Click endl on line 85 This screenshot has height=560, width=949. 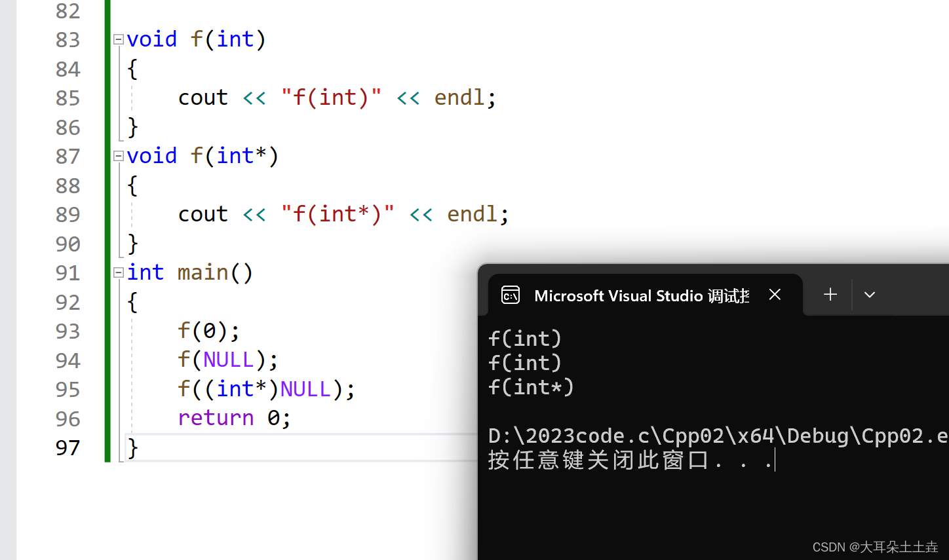459,98
